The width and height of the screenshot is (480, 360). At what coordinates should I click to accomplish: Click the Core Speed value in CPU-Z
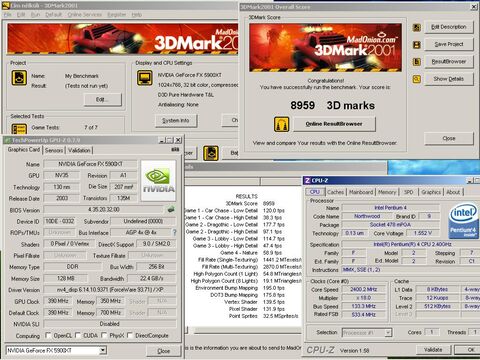click(363, 290)
